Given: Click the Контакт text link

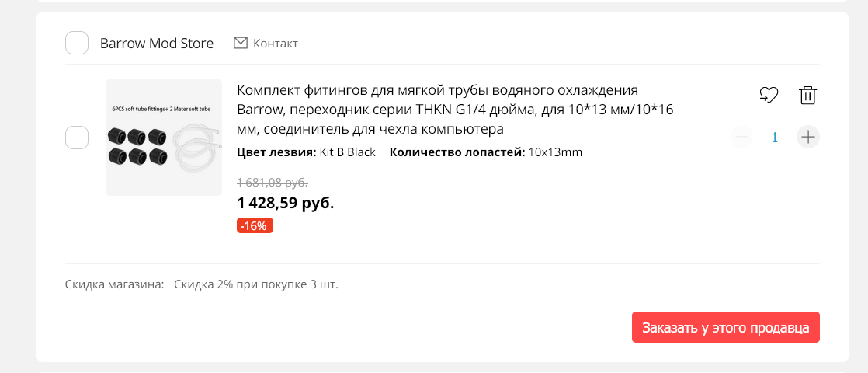Looking at the screenshot, I should (276, 44).
